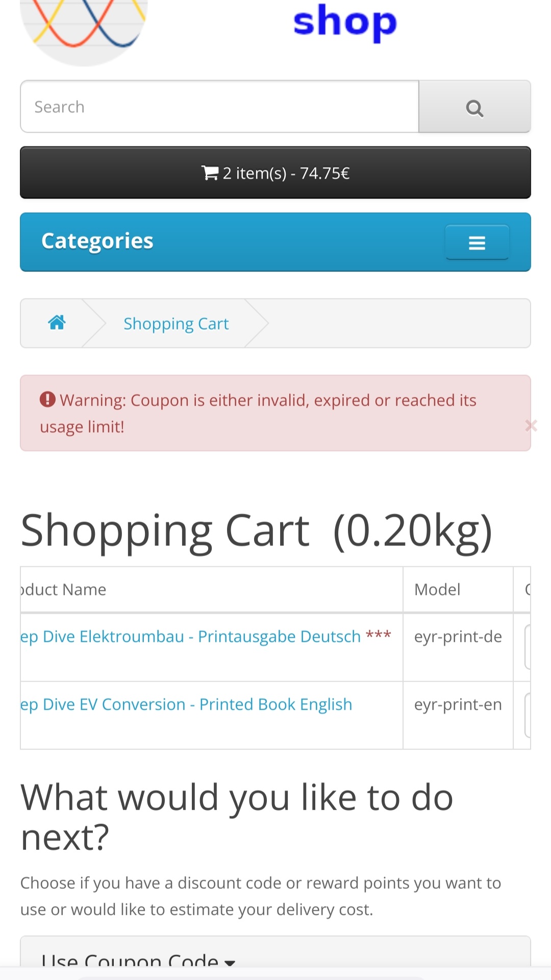551x980 pixels.
Task: Open the Categories hamburger menu
Action: point(477,243)
